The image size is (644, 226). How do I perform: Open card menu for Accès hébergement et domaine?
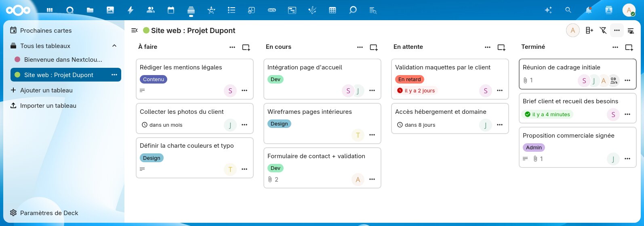point(500,125)
